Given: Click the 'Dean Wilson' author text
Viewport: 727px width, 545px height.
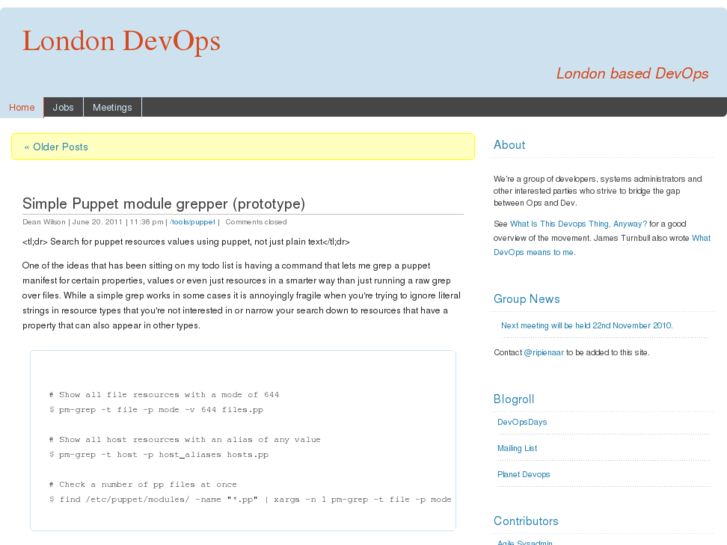Looking at the screenshot, I should 44,222.
